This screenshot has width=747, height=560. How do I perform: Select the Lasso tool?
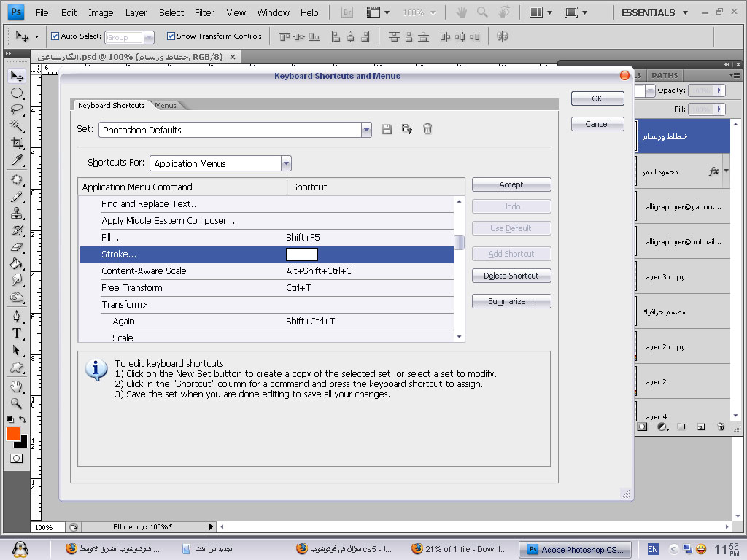click(x=17, y=109)
